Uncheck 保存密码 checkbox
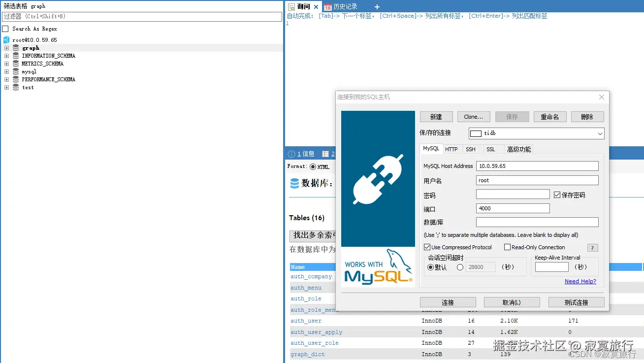This screenshot has width=644, height=363. 557,195
